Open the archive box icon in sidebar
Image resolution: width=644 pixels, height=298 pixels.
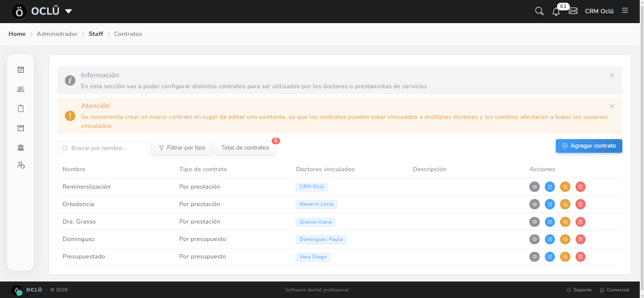click(21, 128)
